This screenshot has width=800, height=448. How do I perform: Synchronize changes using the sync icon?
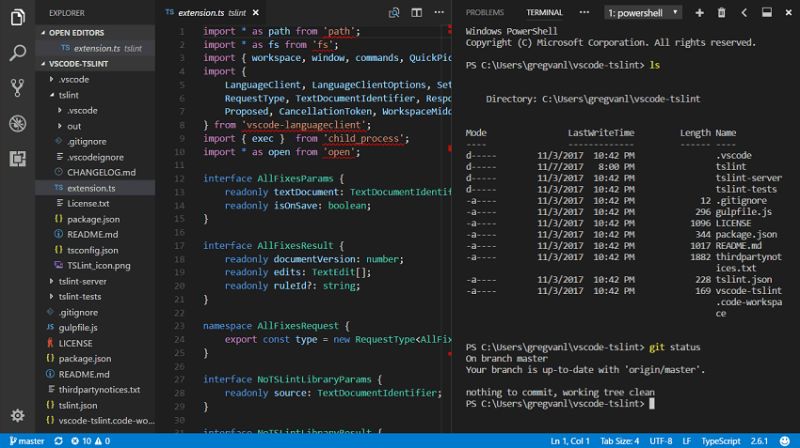tap(58, 441)
